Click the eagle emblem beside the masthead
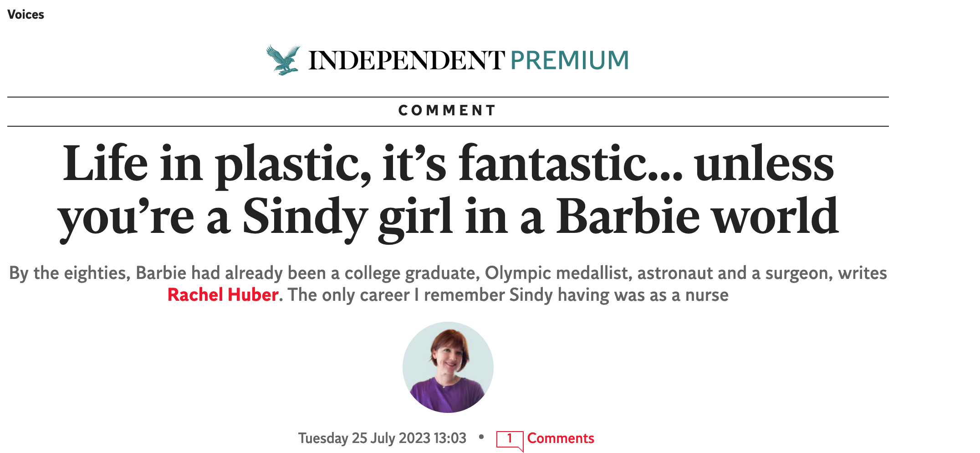This screenshot has height=453, width=980. pyautogui.click(x=282, y=59)
